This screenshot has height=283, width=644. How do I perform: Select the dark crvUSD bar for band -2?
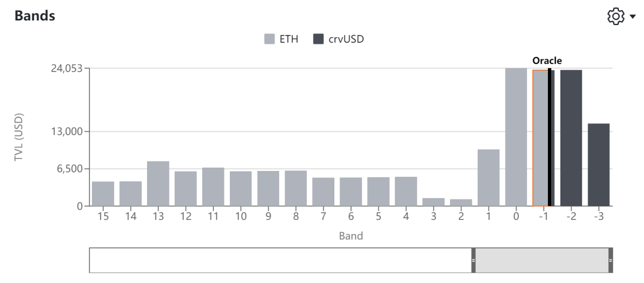tap(571, 138)
